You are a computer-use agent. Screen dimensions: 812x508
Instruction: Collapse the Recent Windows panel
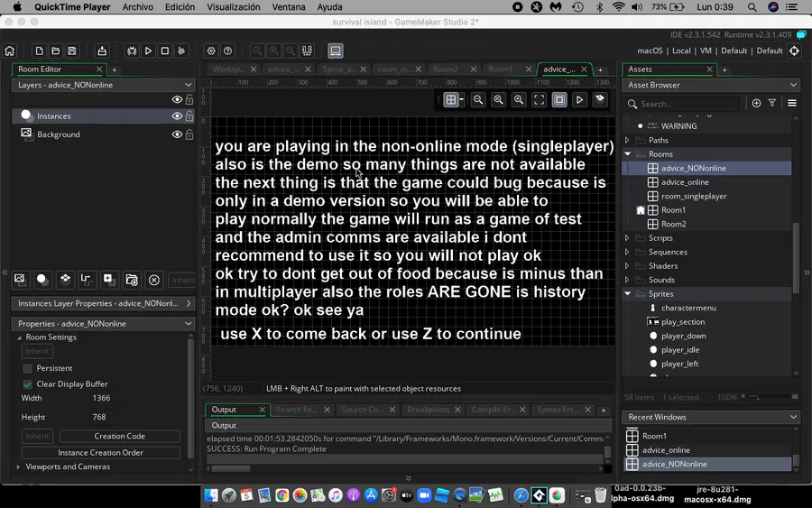793,417
